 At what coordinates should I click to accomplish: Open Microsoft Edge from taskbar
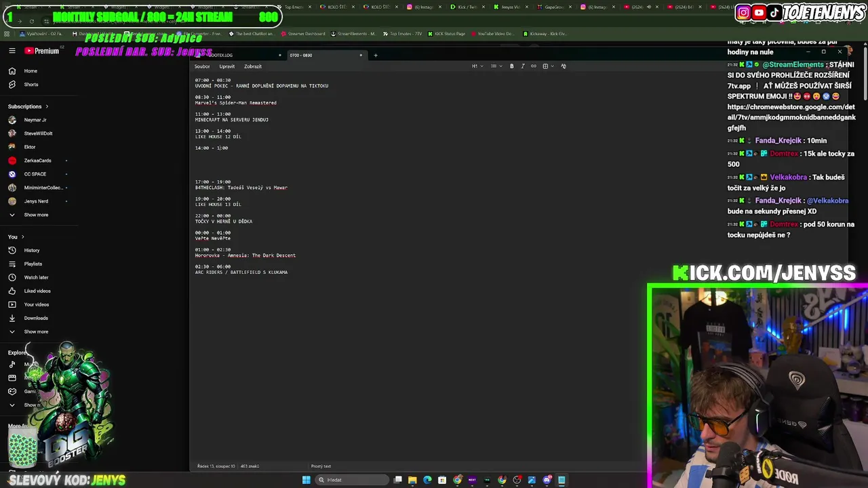point(427,480)
